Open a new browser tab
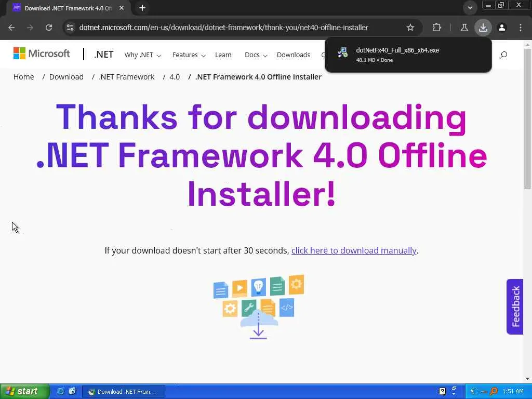The image size is (532, 399). pyautogui.click(x=142, y=8)
